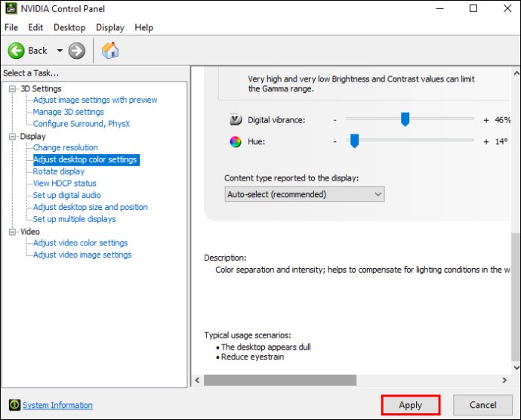Click the vertical scrollbar up arrow
This screenshot has height=420, width=521.
(x=516, y=73)
